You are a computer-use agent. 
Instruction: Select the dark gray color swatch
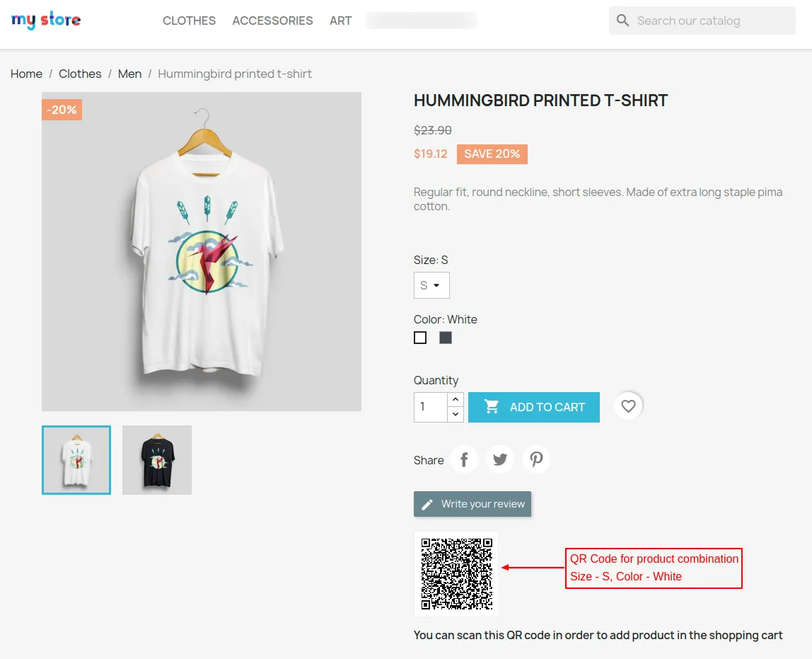tap(445, 338)
